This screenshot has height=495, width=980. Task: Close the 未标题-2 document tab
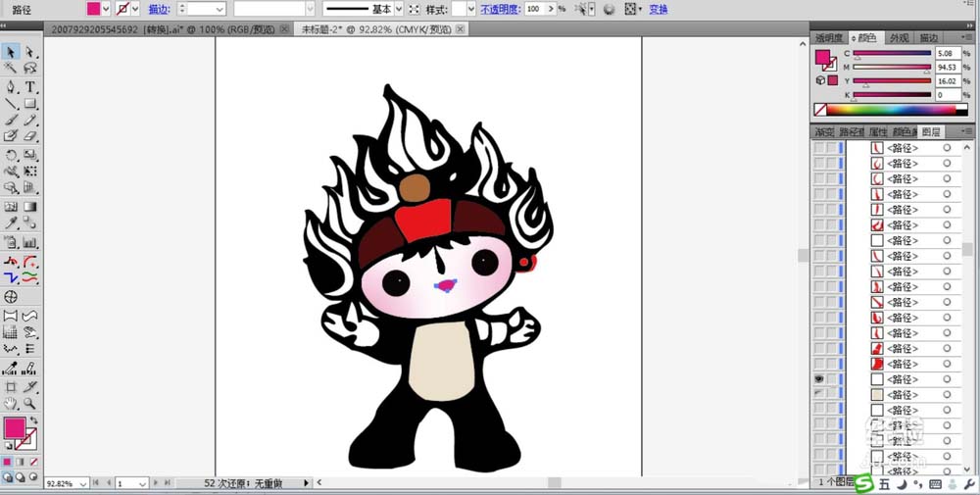pyautogui.click(x=461, y=29)
